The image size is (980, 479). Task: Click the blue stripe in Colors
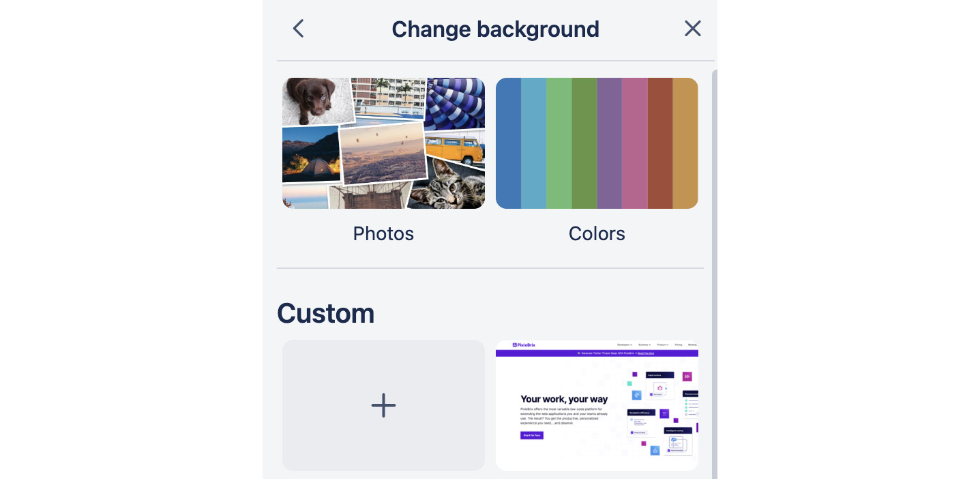pyautogui.click(x=508, y=143)
